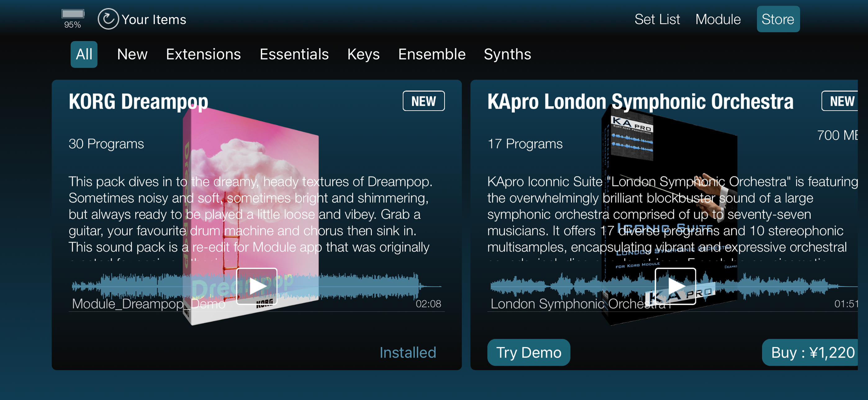Show the Extensions category
868x400 pixels.
[203, 55]
